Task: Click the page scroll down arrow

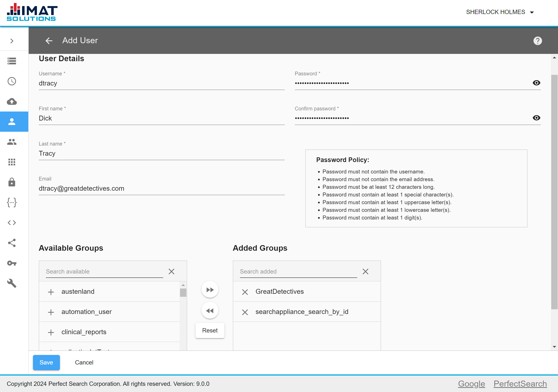Action: coord(554,347)
